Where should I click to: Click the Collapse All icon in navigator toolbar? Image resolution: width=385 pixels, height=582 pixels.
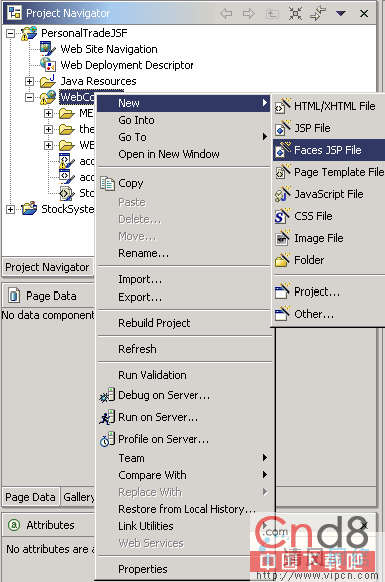click(295, 14)
